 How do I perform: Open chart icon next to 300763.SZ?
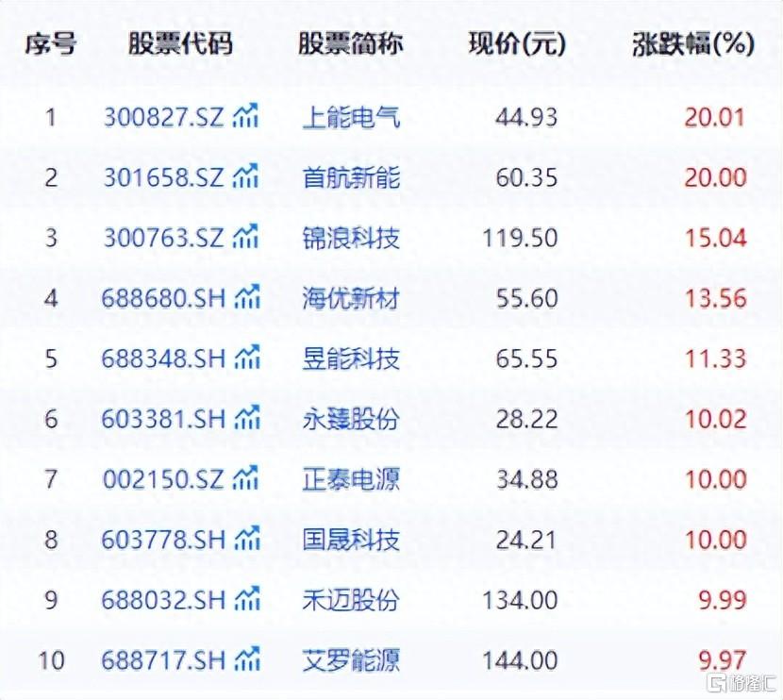click(x=245, y=236)
